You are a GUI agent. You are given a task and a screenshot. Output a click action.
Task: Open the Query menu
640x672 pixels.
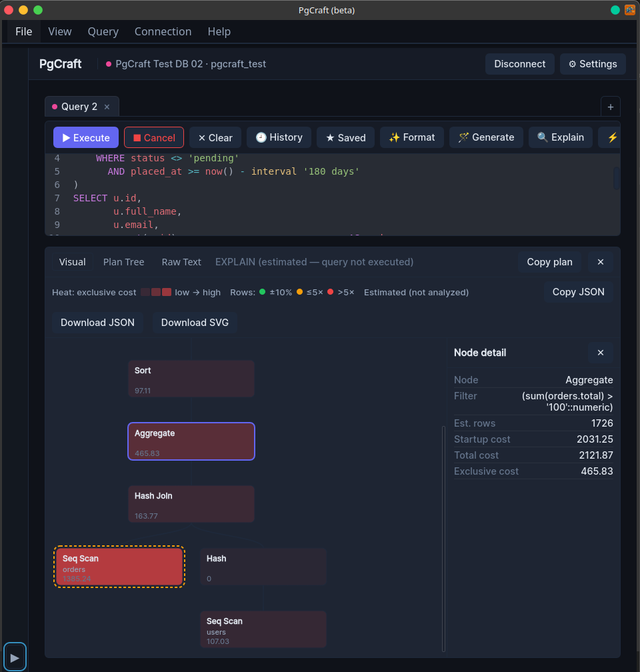[103, 32]
